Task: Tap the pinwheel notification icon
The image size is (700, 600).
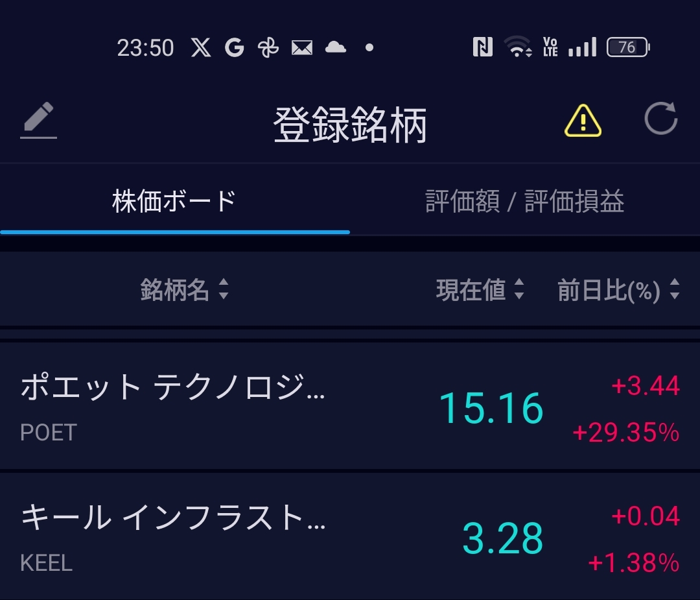Action: point(268,47)
